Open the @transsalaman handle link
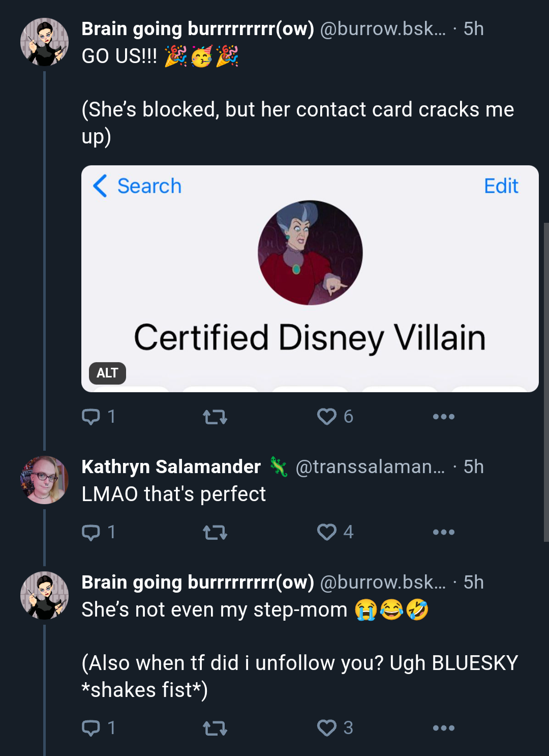This screenshot has width=549, height=756. point(370,467)
